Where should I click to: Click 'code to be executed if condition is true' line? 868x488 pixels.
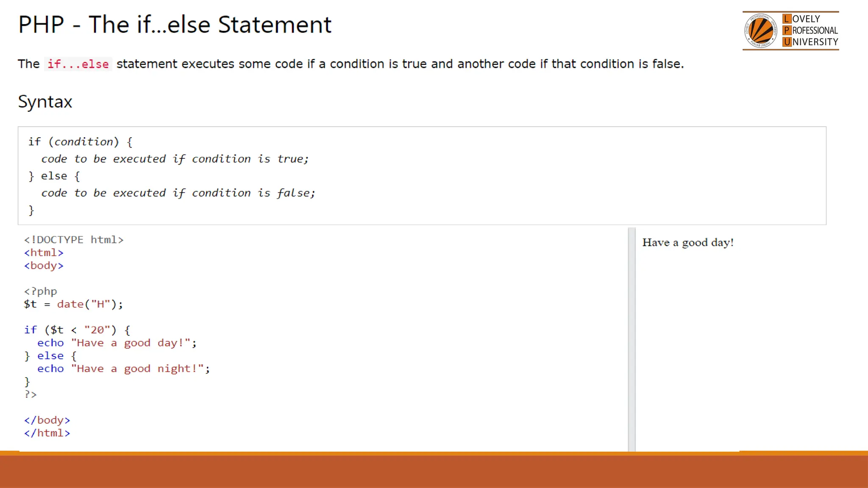pyautogui.click(x=175, y=159)
